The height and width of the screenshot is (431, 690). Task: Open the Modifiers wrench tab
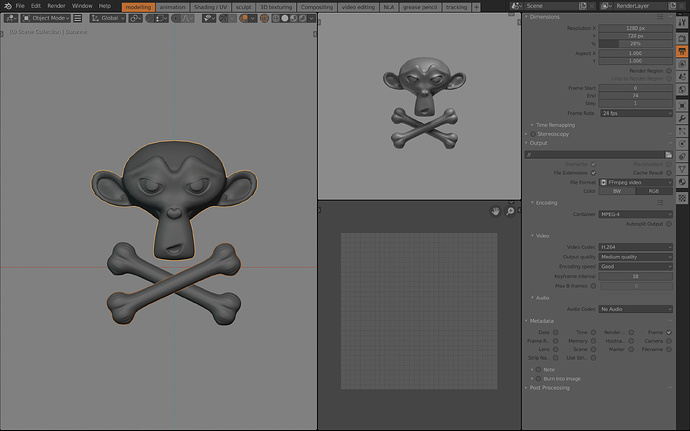coord(682,118)
